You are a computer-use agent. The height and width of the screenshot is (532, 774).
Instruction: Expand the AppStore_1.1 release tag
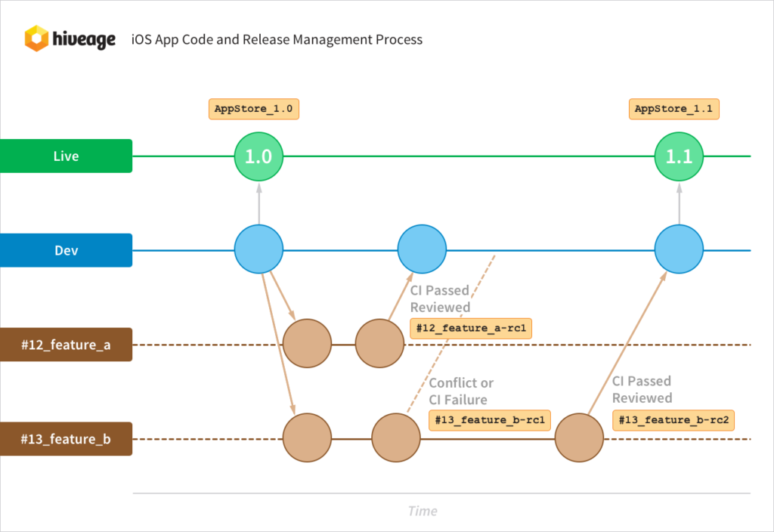tap(673, 109)
